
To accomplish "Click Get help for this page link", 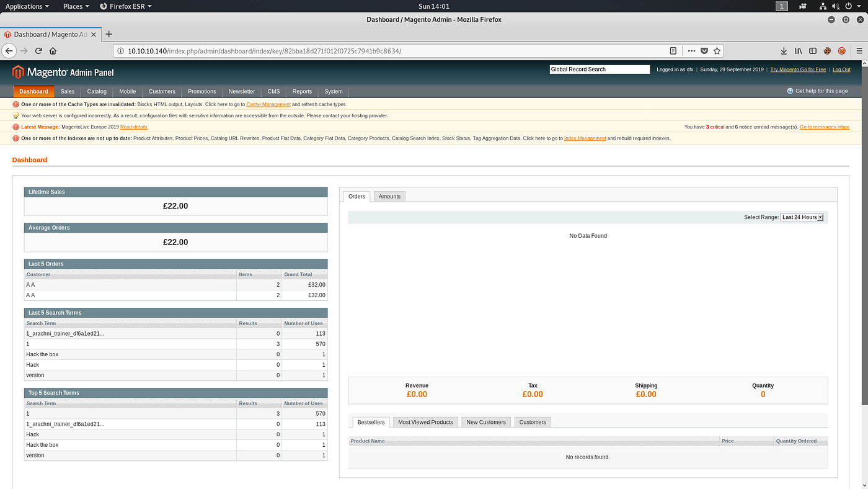I will coord(821,91).
